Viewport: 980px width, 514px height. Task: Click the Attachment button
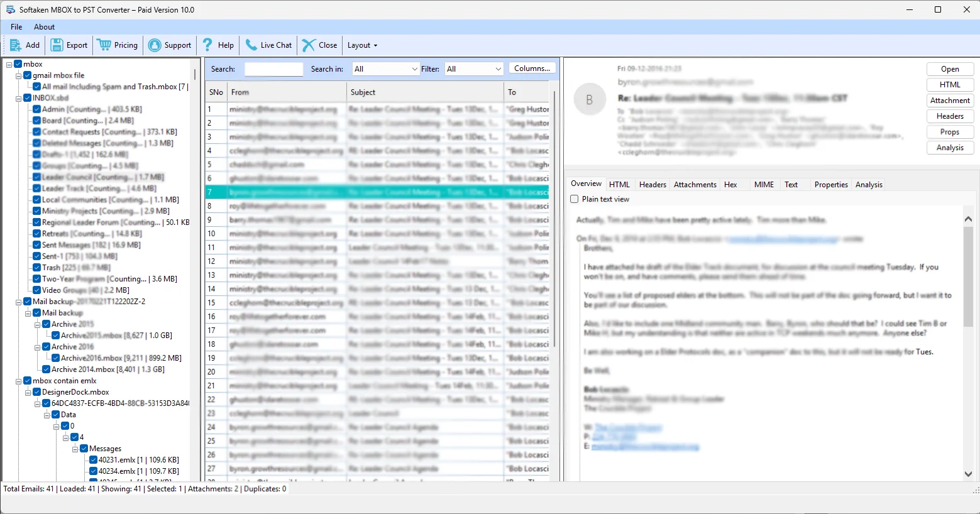950,101
